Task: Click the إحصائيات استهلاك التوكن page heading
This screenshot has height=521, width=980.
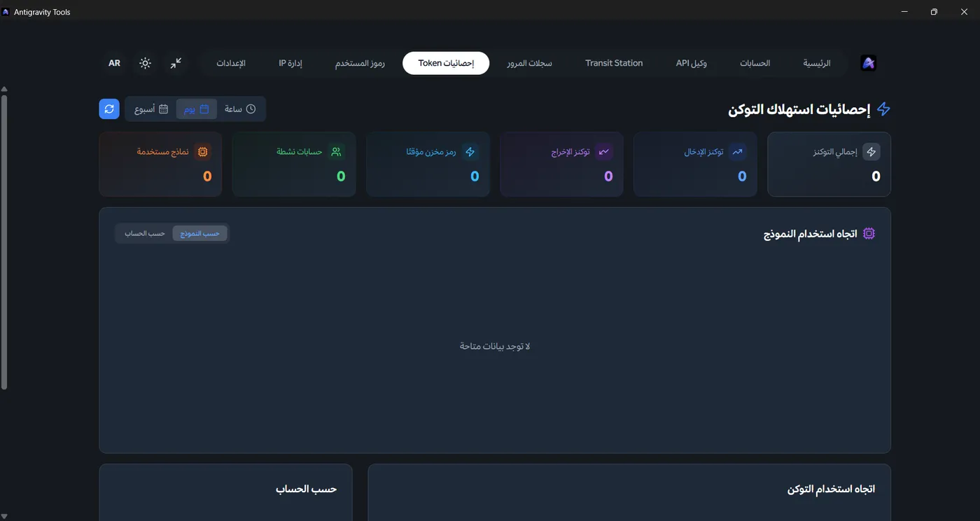Action: point(799,109)
